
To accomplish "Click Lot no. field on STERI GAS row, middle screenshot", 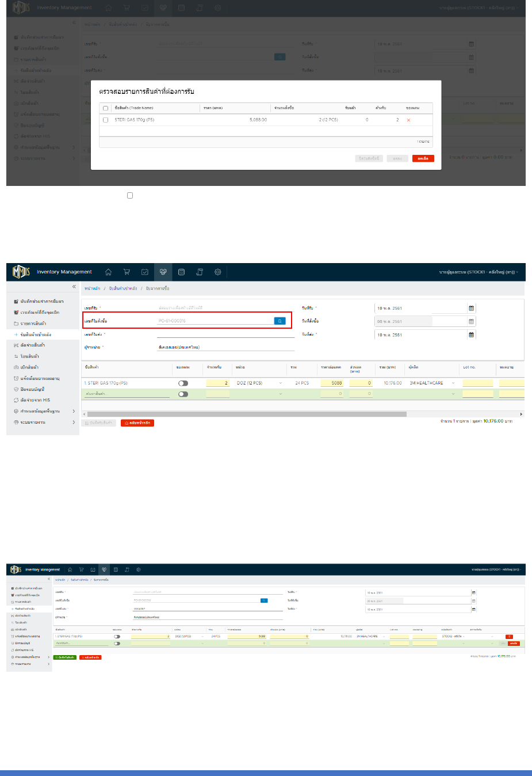I will tap(477, 383).
